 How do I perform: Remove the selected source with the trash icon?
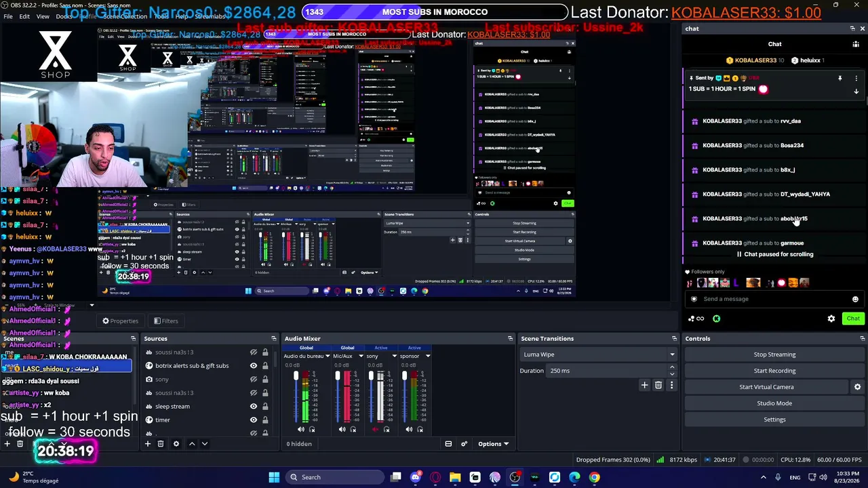pyautogui.click(x=161, y=444)
